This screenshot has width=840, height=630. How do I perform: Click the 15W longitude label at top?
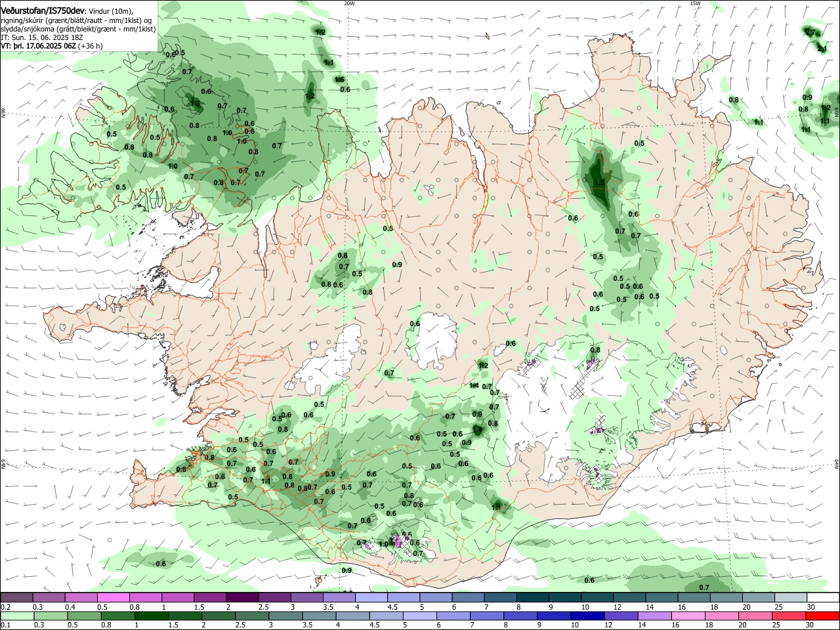click(695, 3)
